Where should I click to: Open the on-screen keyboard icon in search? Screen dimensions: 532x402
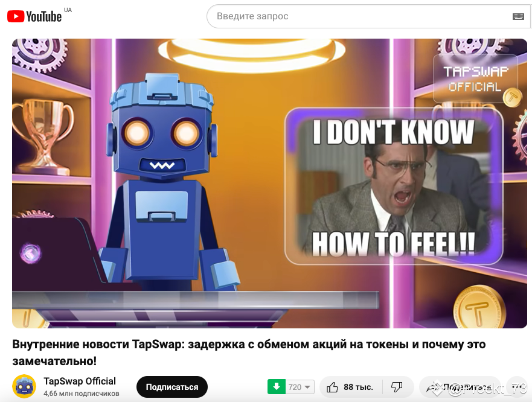point(518,17)
